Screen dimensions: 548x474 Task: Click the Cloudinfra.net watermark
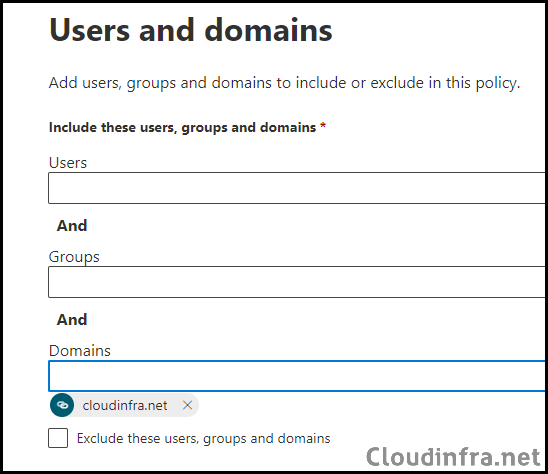click(453, 457)
